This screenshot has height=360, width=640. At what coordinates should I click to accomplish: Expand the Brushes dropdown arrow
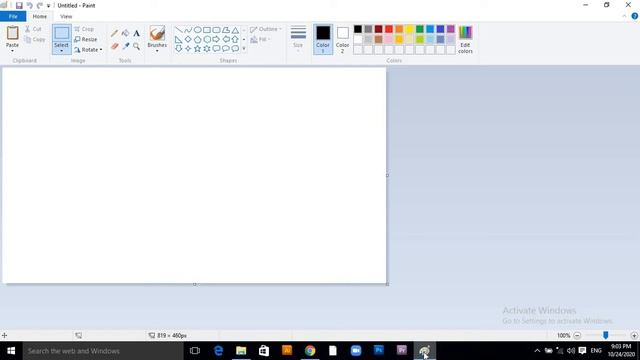coord(157,51)
